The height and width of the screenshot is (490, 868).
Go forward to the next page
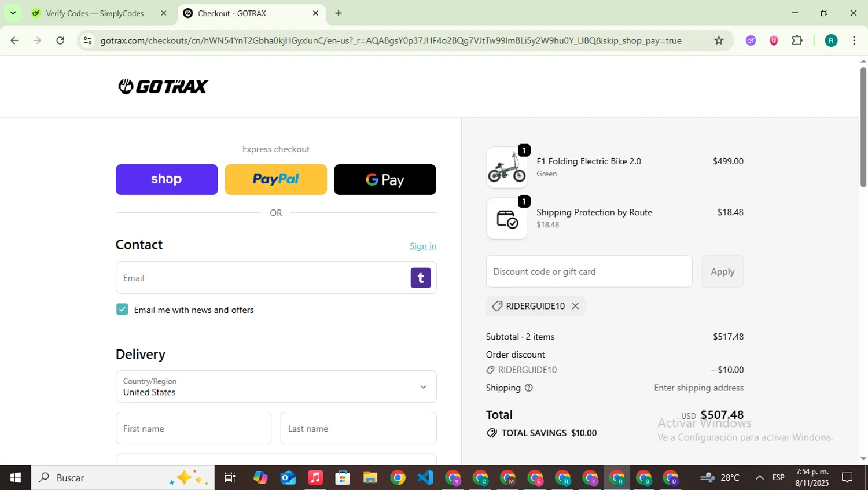(x=37, y=40)
